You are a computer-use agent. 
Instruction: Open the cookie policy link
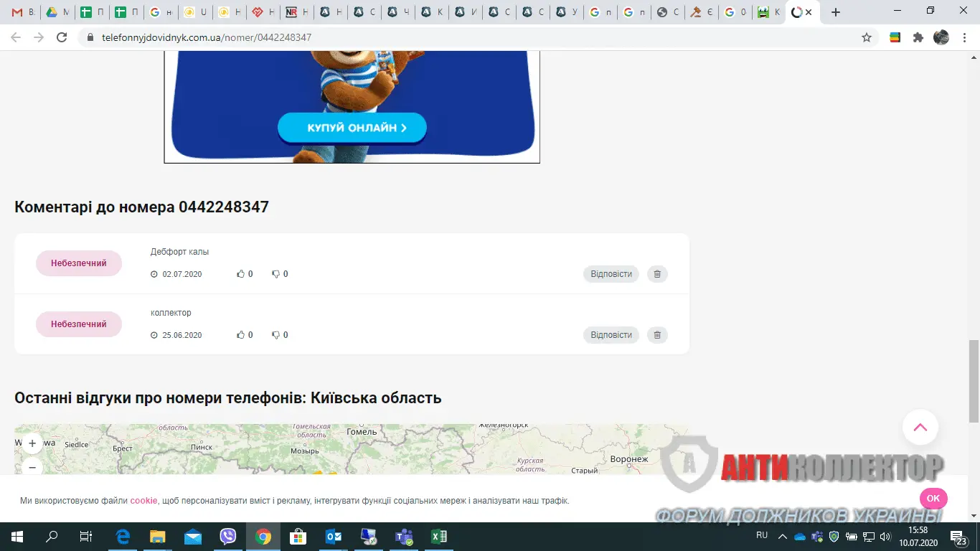[143, 500]
